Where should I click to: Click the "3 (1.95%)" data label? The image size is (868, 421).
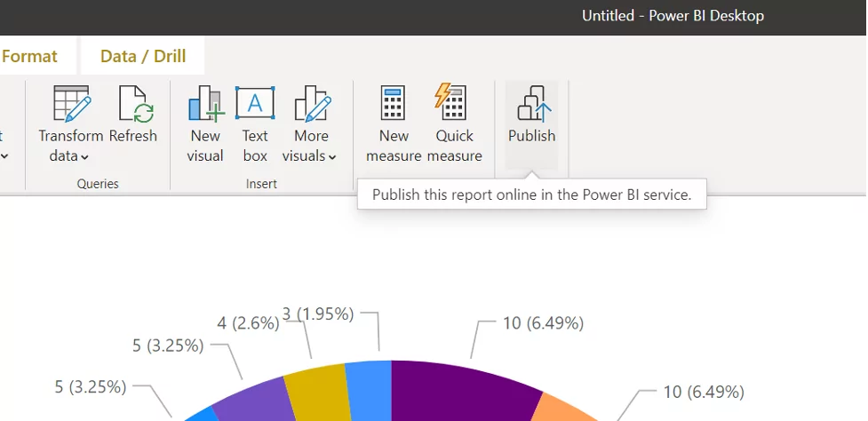coord(318,314)
